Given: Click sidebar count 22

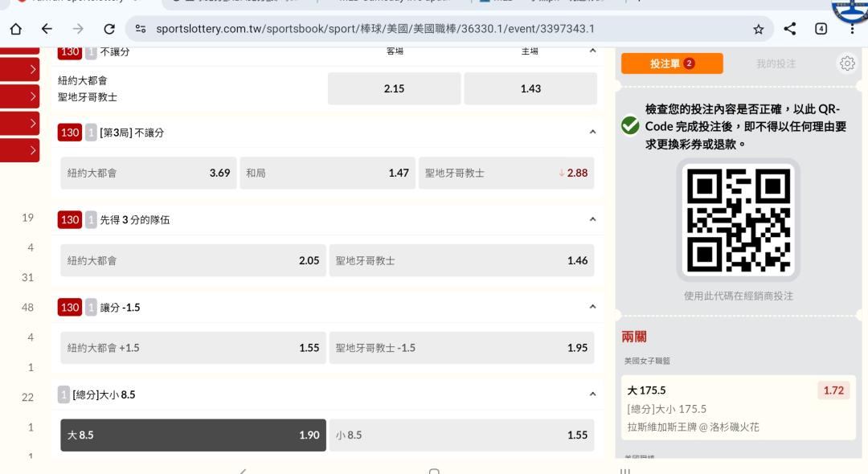Looking at the screenshot, I should coord(27,397).
